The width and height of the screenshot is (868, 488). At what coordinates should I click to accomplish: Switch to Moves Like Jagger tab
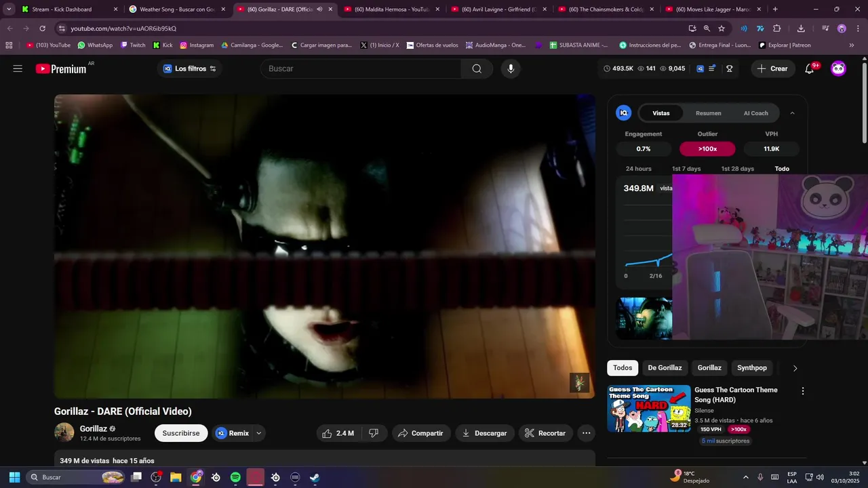pyautogui.click(x=712, y=9)
